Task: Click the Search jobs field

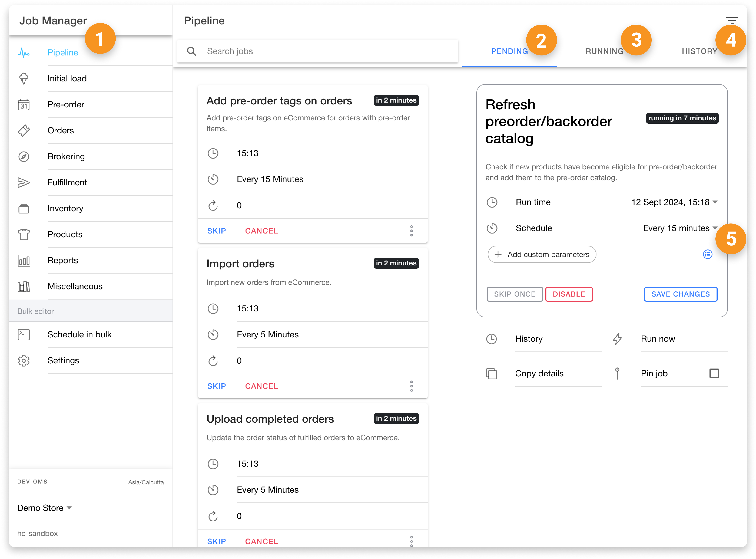Action: click(x=318, y=51)
